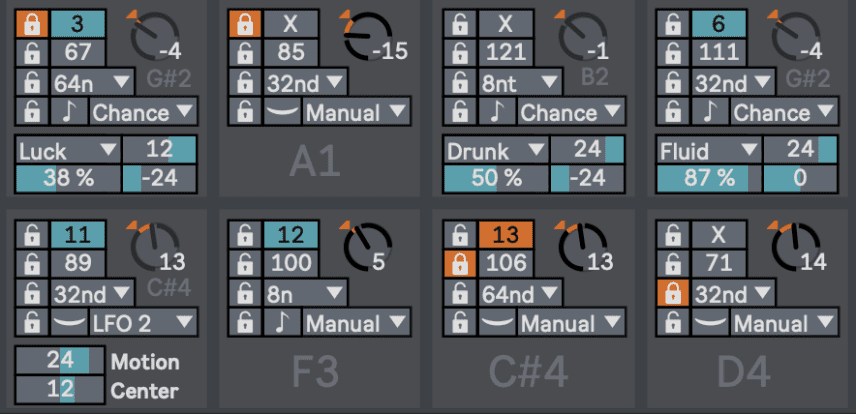Unlock the orange lock in the A1 cell

245,25
